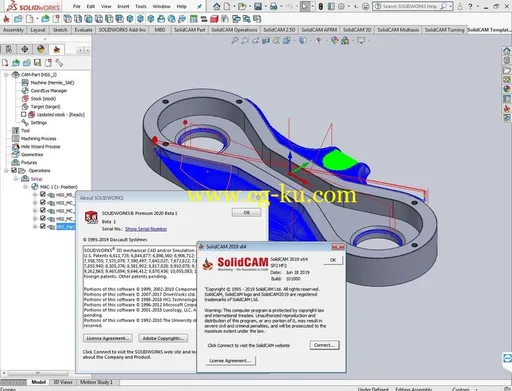Click the Show Serial Number link
The width and height of the screenshot is (512, 391).
(x=146, y=229)
